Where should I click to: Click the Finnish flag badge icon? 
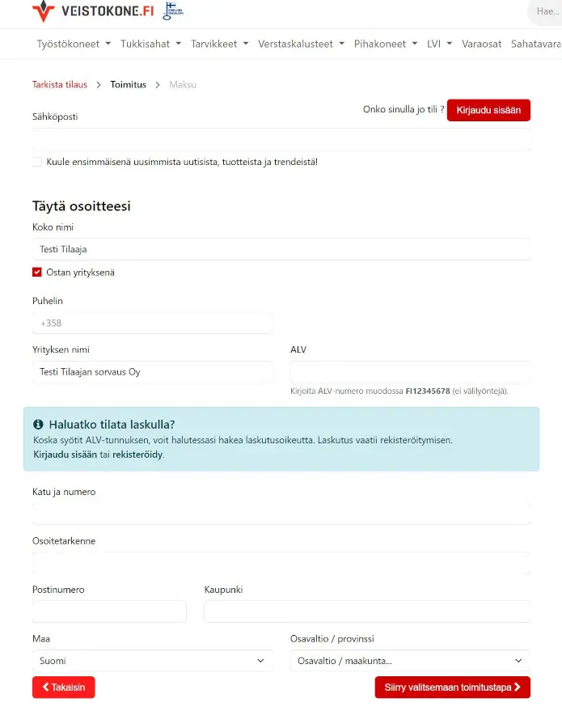(x=172, y=11)
